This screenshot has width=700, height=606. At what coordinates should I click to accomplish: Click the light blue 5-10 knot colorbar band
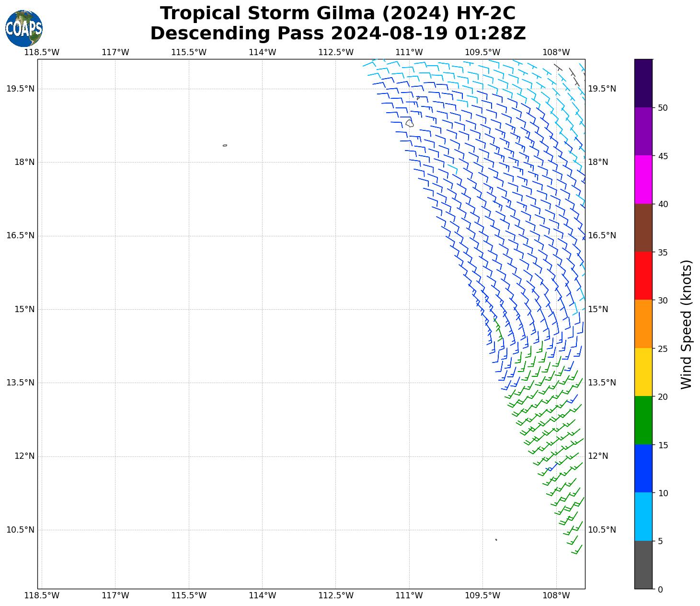point(643,517)
